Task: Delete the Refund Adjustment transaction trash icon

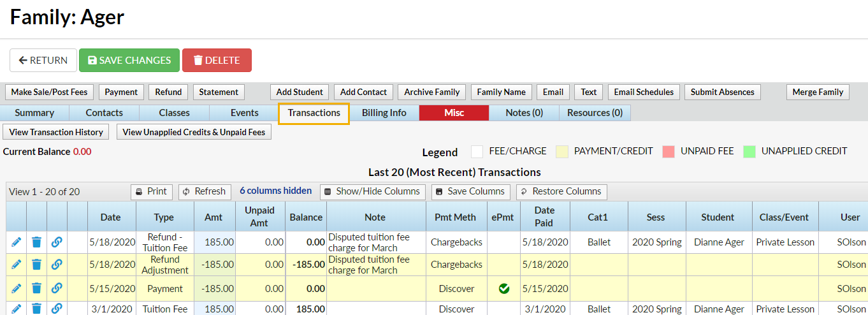Action: tap(36, 265)
